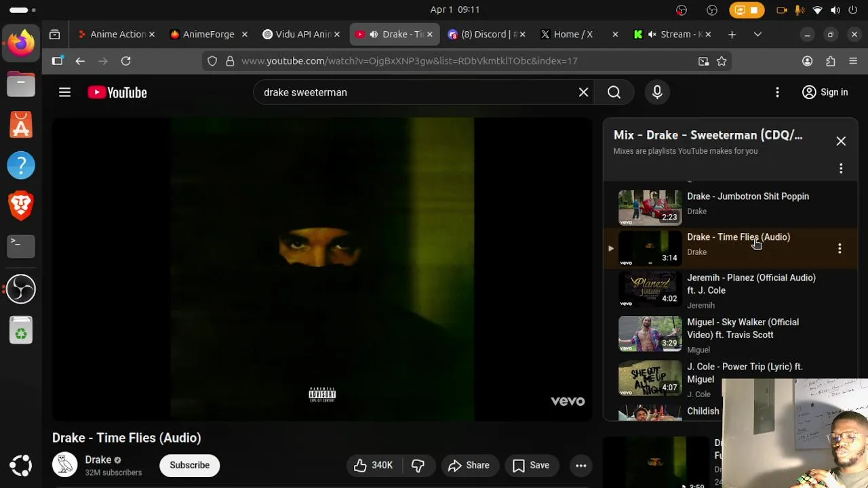Clear the search box text
This screenshot has height=488, width=868.
coord(583,92)
